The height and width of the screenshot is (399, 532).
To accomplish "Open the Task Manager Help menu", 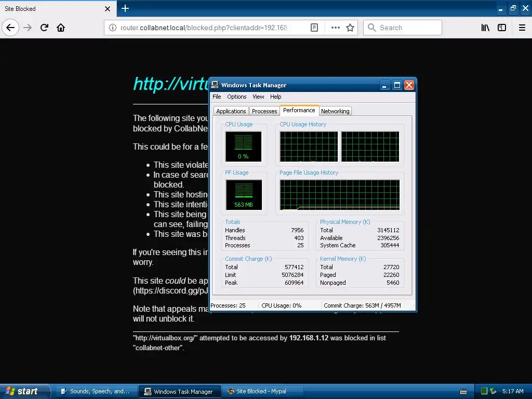I will [275, 97].
